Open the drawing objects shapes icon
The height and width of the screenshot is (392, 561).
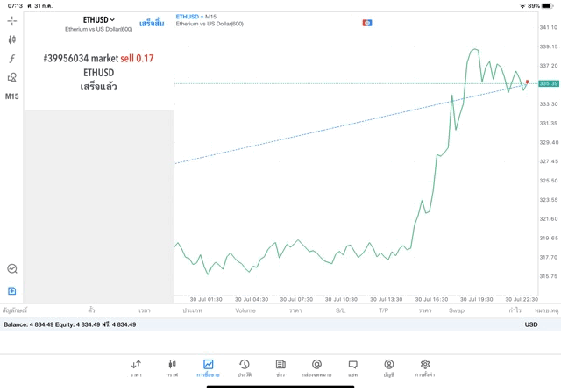pos(11,77)
